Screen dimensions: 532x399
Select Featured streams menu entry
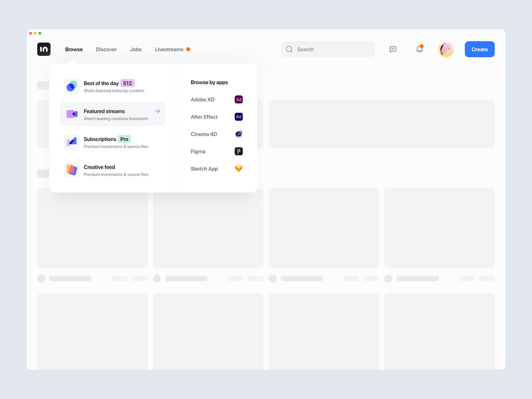pyautogui.click(x=113, y=114)
